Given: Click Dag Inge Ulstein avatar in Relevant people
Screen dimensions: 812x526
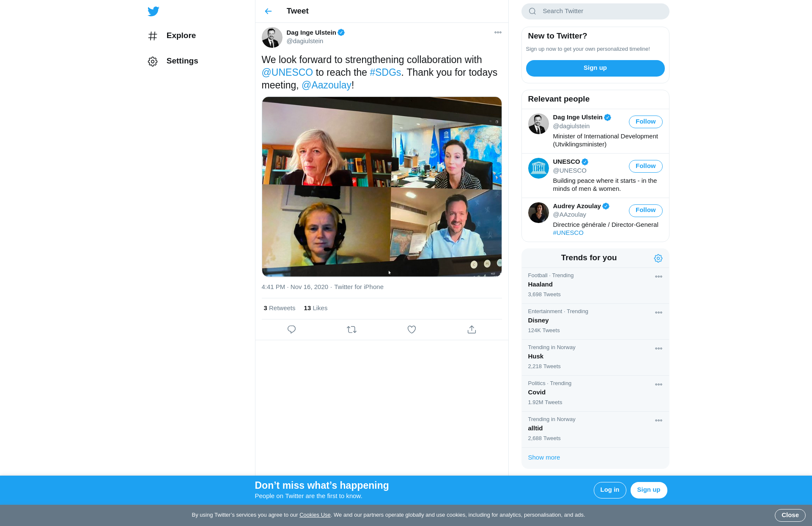Looking at the screenshot, I should tap(538, 124).
